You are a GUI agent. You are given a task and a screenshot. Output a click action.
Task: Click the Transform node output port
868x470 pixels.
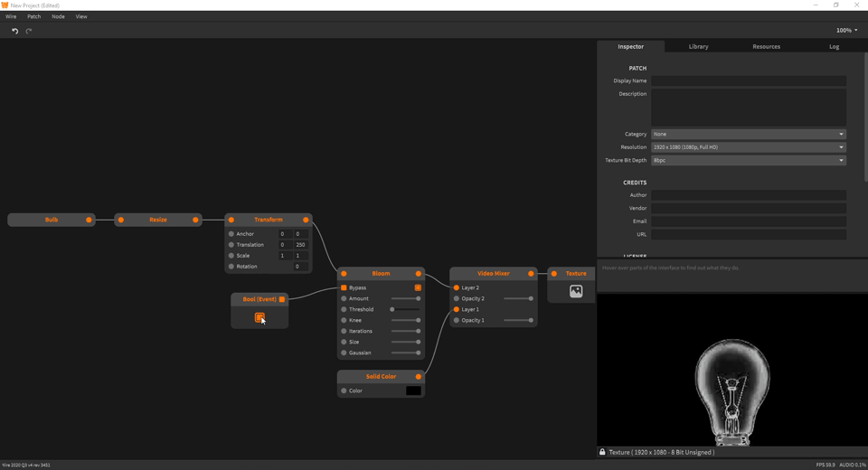306,220
